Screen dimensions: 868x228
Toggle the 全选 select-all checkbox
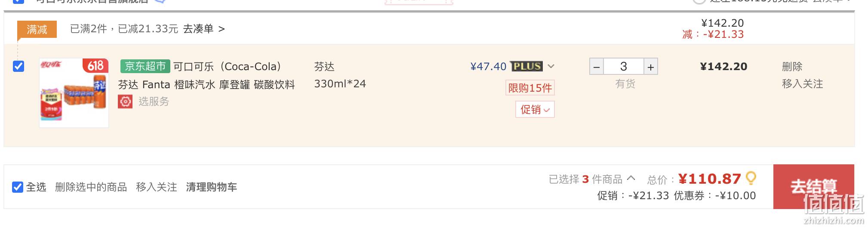point(18,187)
